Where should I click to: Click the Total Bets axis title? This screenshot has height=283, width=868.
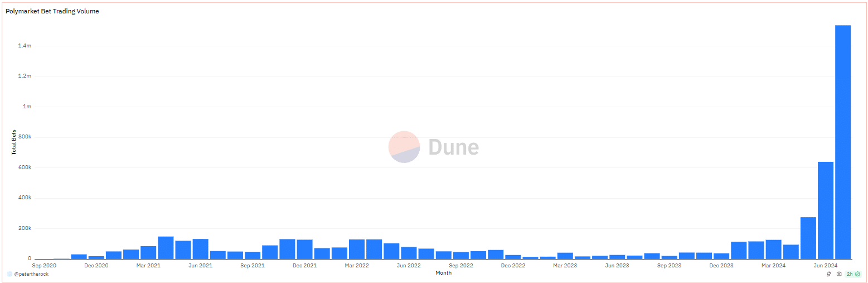(x=14, y=142)
